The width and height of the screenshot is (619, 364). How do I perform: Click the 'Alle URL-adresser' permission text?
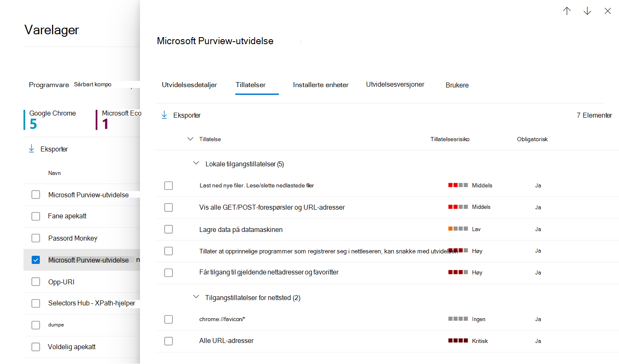(227, 341)
